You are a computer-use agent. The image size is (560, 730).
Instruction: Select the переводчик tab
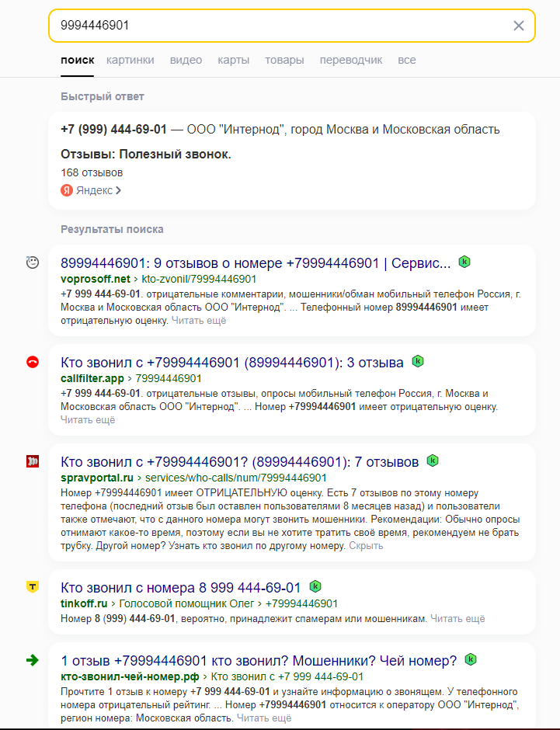click(351, 60)
